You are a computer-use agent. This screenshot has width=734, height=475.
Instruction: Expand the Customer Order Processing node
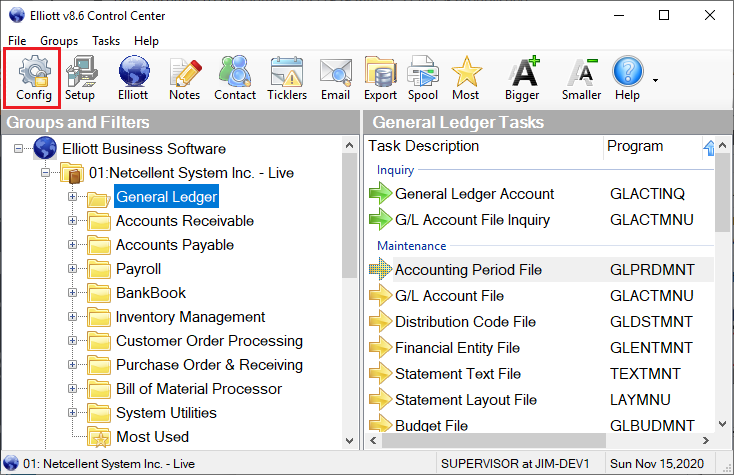pos(73,341)
